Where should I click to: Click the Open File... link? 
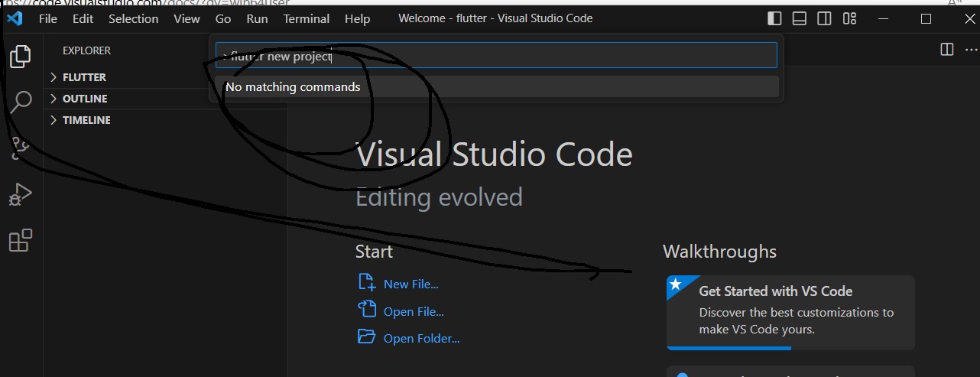point(414,311)
